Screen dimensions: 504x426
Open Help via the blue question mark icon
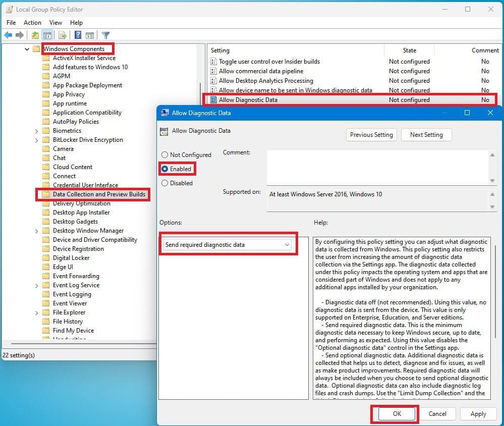(78, 35)
